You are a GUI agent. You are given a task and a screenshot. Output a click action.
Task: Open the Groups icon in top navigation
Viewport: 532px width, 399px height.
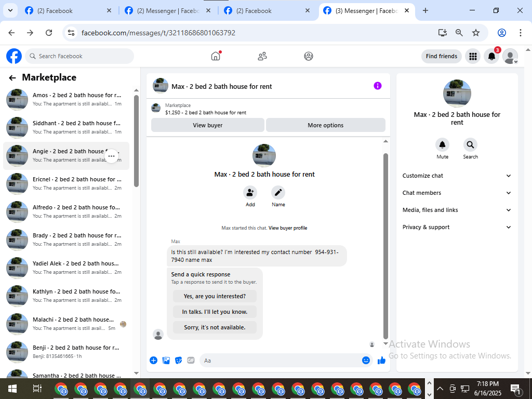[x=309, y=56]
